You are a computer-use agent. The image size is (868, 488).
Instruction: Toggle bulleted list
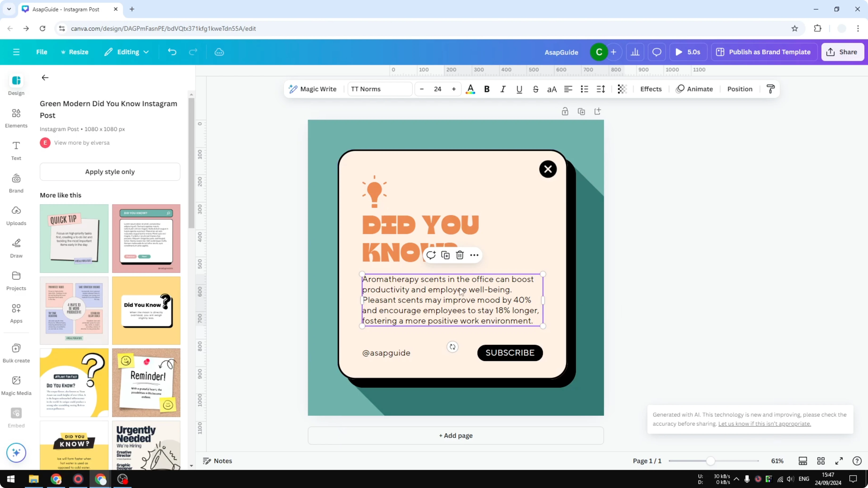(584, 89)
